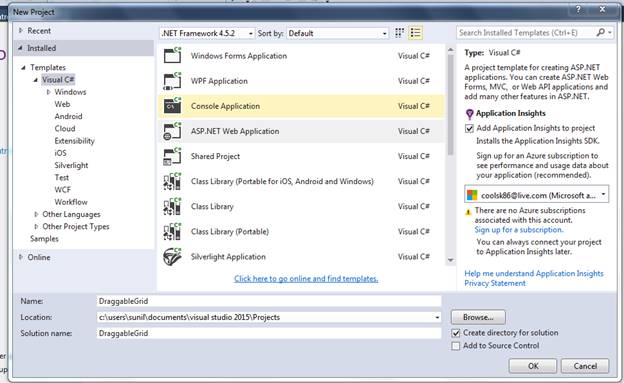Open the Sign up for a subscription link
The width and height of the screenshot is (624, 383).
click(519, 230)
